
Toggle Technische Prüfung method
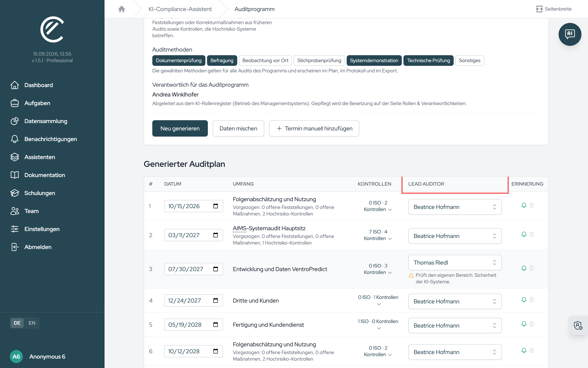pyautogui.click(x=428, y=60)
